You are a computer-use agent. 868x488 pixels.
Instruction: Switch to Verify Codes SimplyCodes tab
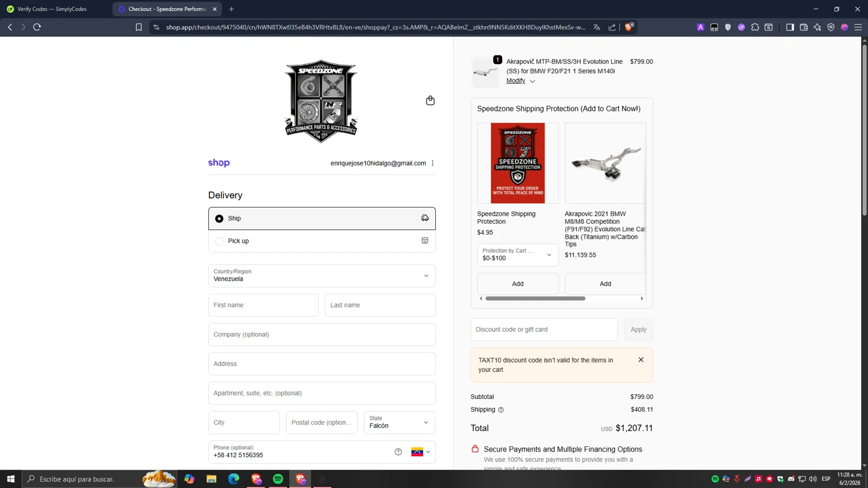tap(56, 9)
